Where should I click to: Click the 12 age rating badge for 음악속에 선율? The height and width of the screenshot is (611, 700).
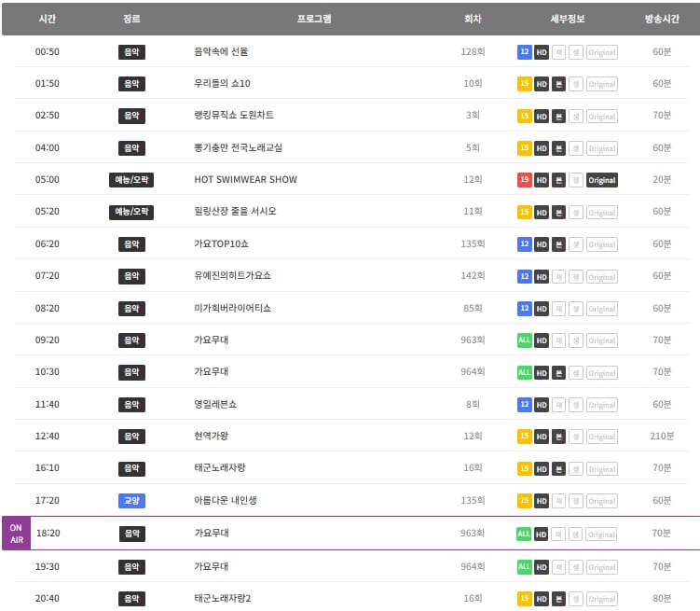pyautogui.click(x=524, y=52)
